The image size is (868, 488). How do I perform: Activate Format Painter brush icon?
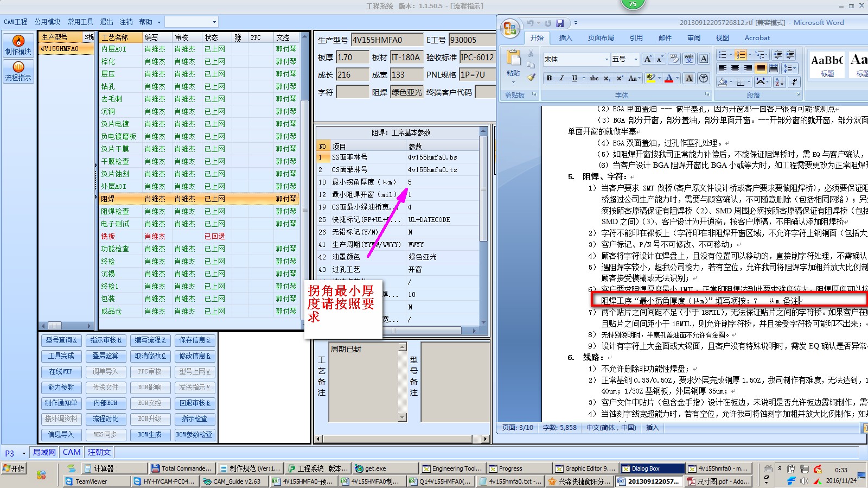click(x=531, y=78)
